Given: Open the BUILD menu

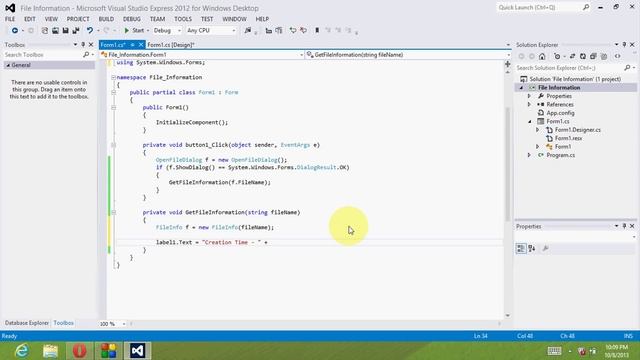Looking at the screenshot, I should coord(106,19).
